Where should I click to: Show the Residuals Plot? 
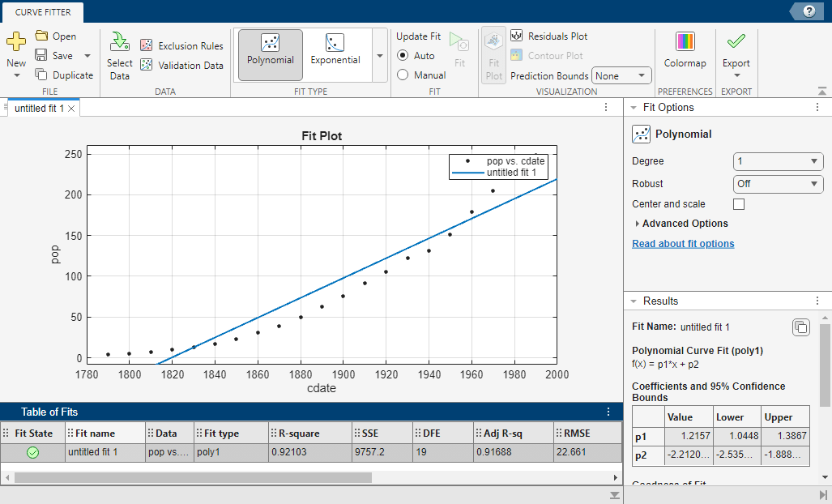coord(548,36)
